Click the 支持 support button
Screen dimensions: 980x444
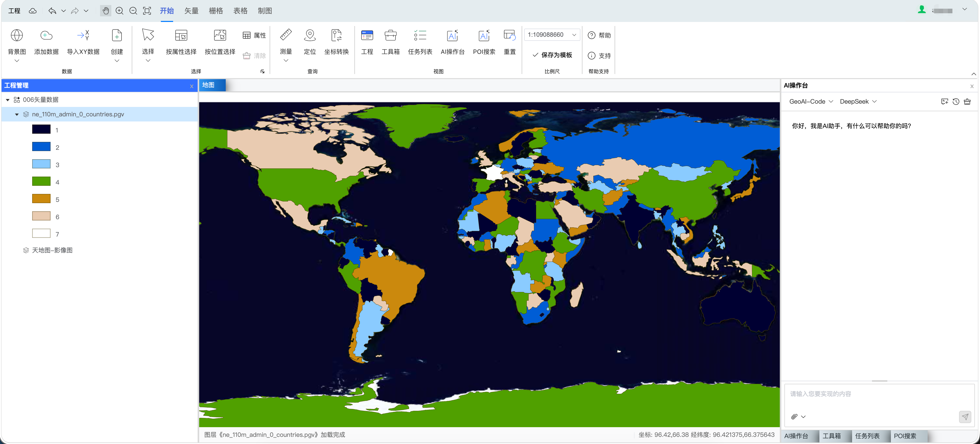(599, 56)
